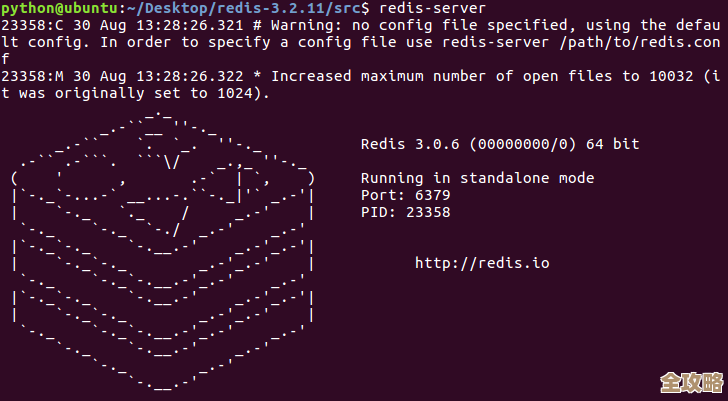The image size is (728, 401).
Task: Select the Running in standalone mode text
Action: point(477,178)
